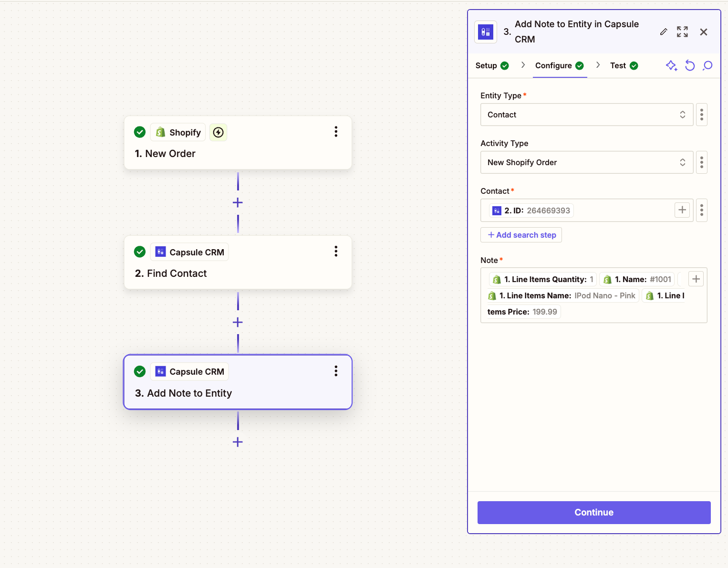Add a step after Add Note to Entity

[238, 442]
